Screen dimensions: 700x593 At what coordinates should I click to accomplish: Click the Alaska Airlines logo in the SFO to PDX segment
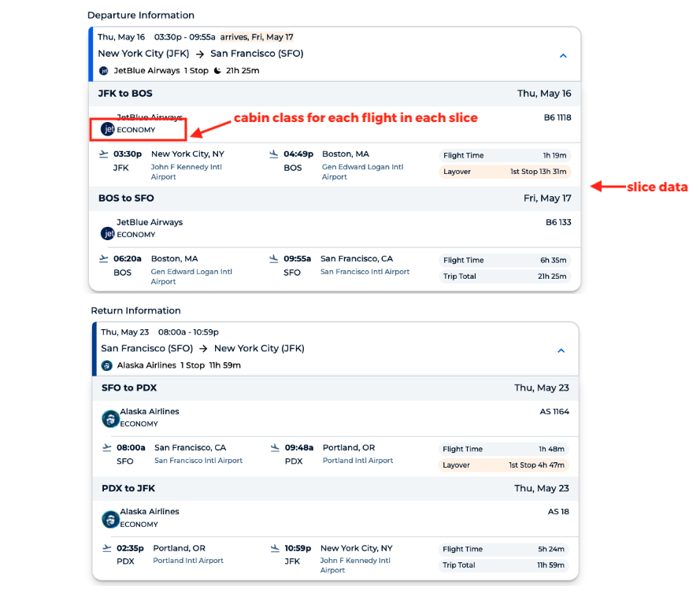(110, 418)
